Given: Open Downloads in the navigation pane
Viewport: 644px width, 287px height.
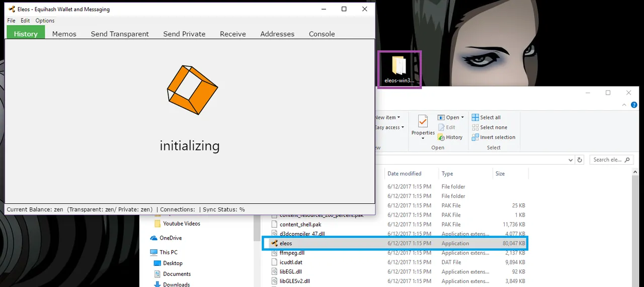Looking at the screenshot, I should coord(176,284).
